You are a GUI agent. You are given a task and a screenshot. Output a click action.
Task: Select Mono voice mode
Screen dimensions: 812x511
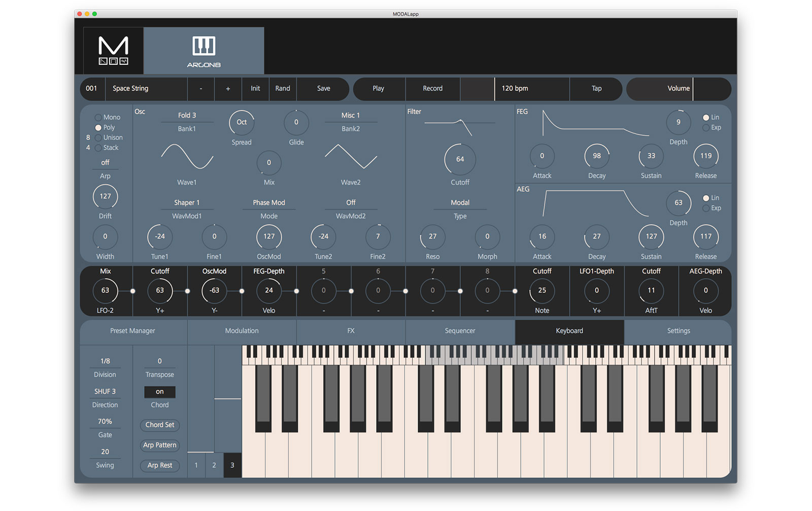click(x=98, y=117)
